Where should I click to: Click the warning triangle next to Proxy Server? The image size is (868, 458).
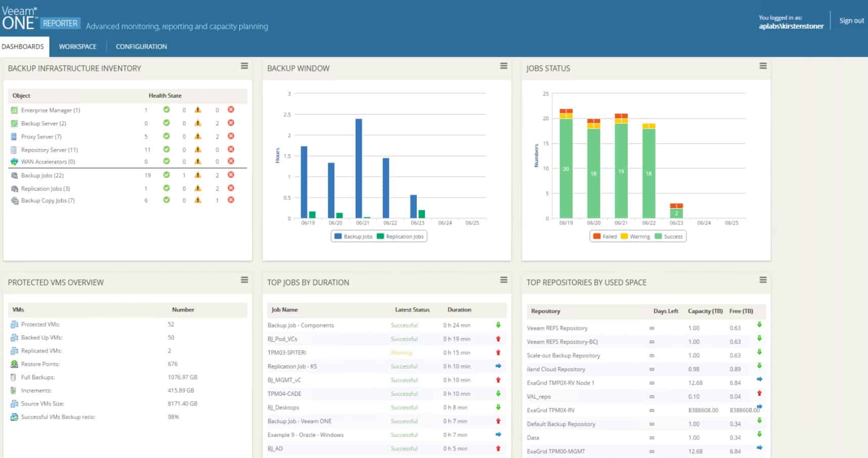click(198, 136)
